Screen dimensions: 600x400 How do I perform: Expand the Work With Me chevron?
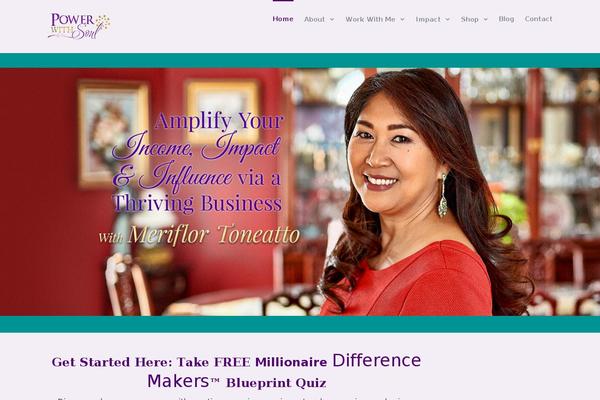coord(402,19)
